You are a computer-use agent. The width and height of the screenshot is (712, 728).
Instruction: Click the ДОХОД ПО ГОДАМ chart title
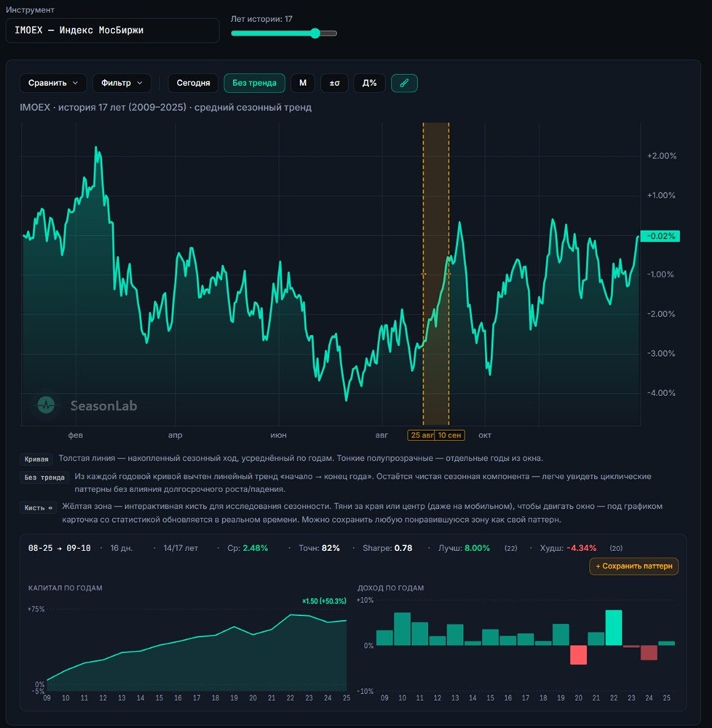coord(390,587)
